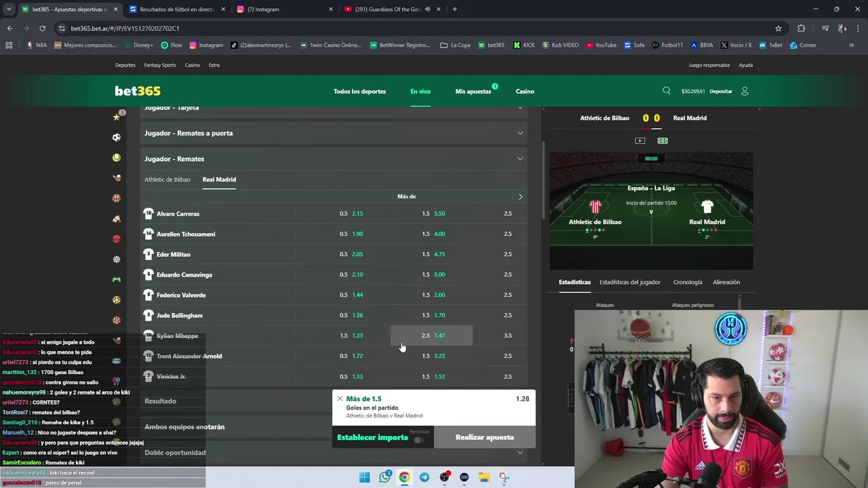Open new Chrome tab with plus button
The image size is (868, 488).
454,9
